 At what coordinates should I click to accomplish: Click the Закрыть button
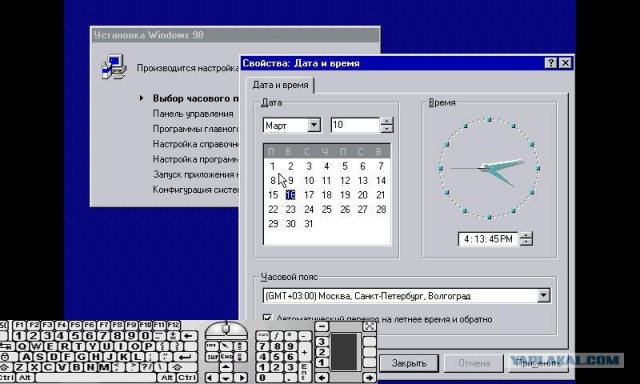coord(409,363)
